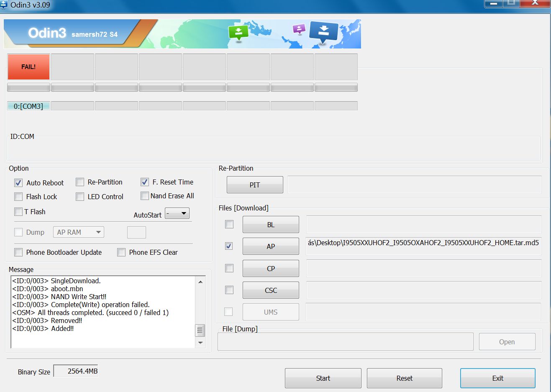Image resolution: width=551 pixels, height=392 pixels.
Task: Click the "Removed!!" log line
Action: (47, 320)
